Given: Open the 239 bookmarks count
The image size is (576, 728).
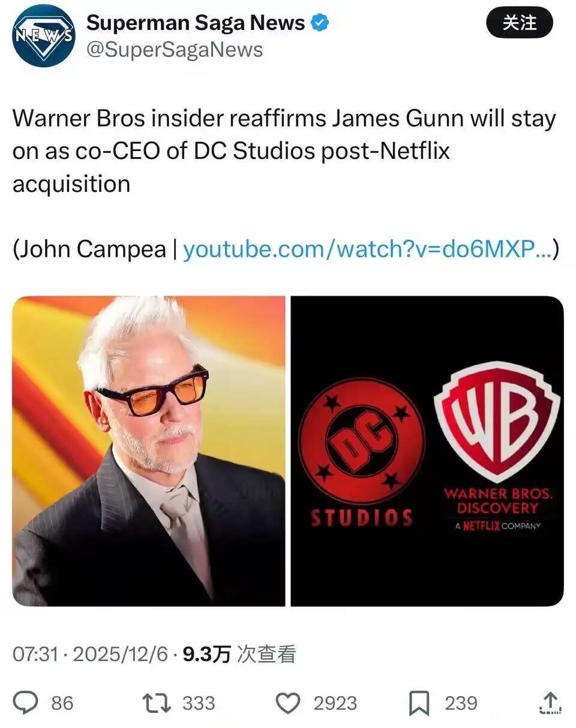Looking at the screenshot, I should tap(461, 703).
